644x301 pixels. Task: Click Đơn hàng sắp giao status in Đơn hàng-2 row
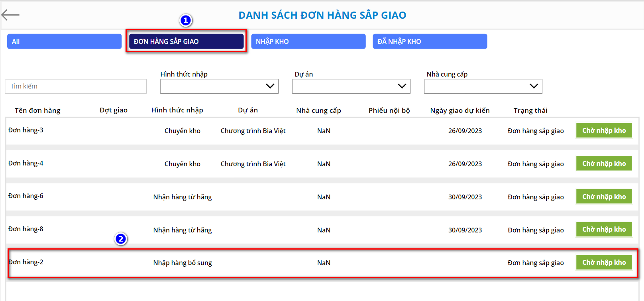coord(536,263)
